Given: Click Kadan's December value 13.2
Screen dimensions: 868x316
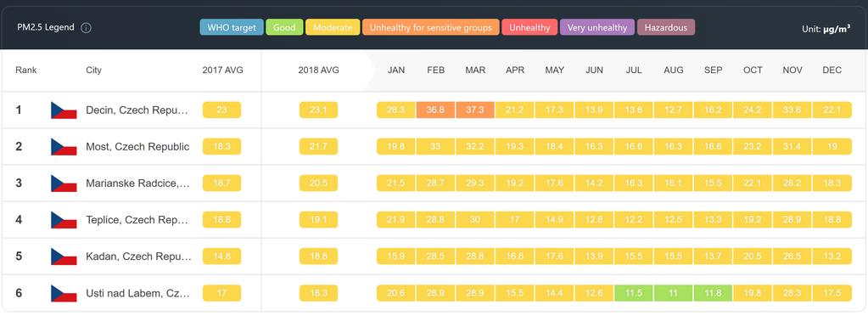Looking at the screenshot, I should click(x=832, y=257).
